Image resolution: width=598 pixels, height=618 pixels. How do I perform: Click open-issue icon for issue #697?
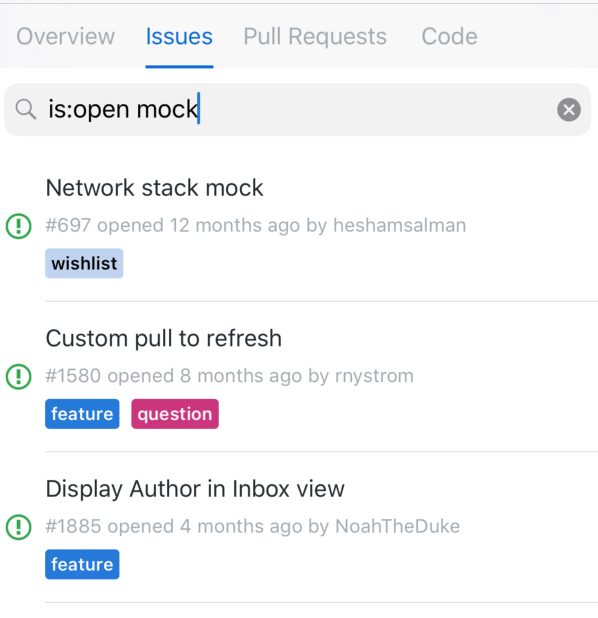19,226
